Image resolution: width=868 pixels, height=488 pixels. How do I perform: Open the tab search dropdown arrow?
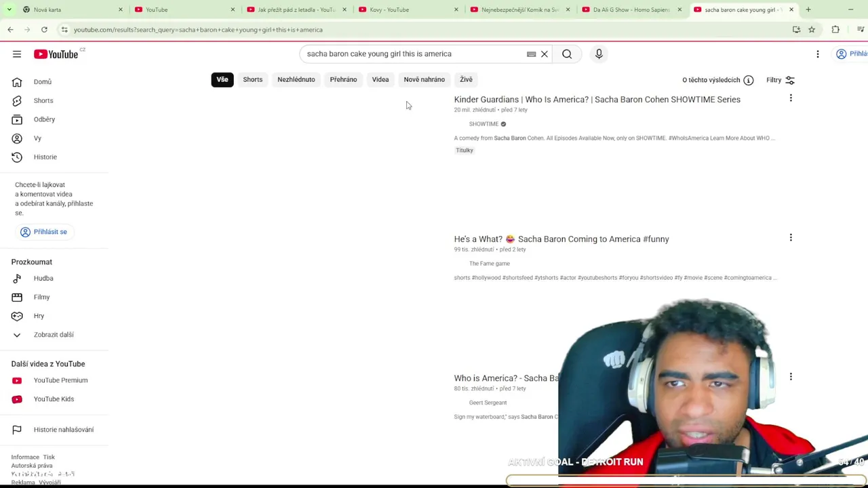9,9
